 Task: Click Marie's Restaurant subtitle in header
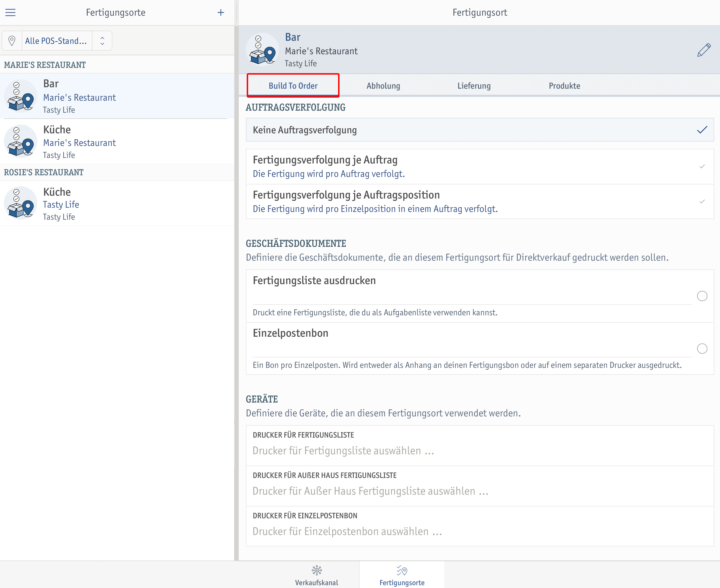coord(321,51)
